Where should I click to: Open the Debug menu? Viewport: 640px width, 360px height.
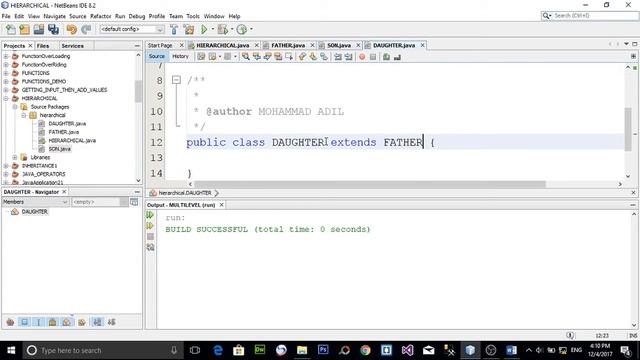137,16
